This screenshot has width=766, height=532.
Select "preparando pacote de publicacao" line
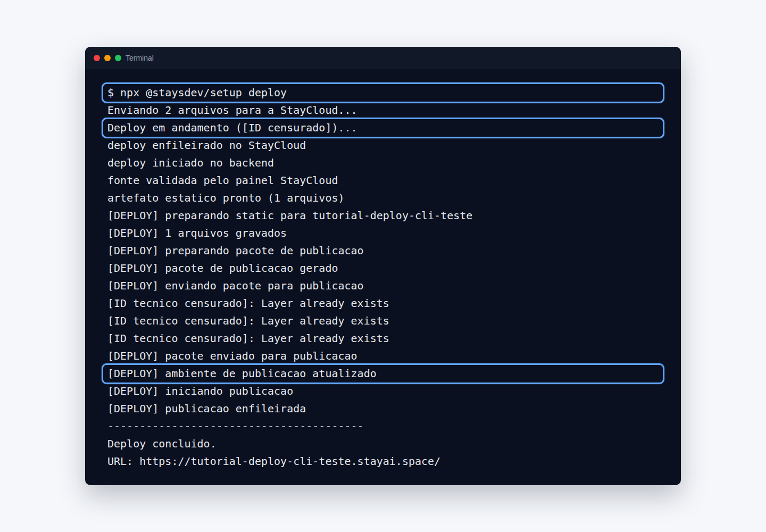tap(236, 251)
